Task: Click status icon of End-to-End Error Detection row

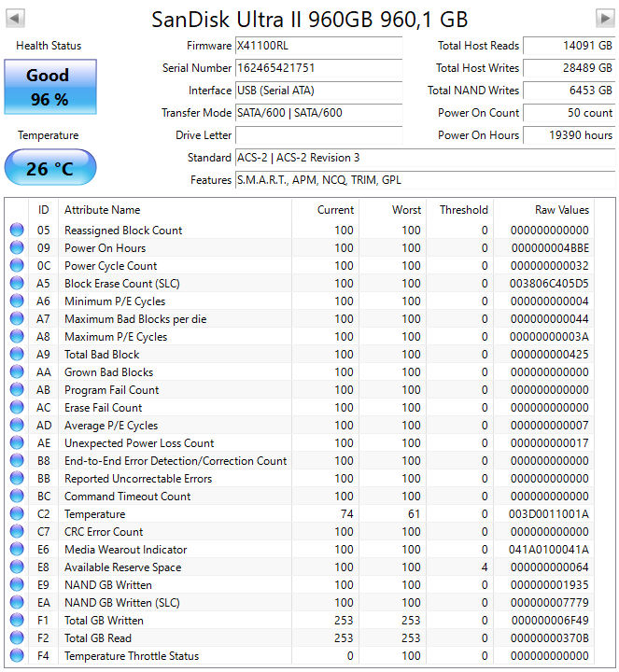Action: pos(17,461)
